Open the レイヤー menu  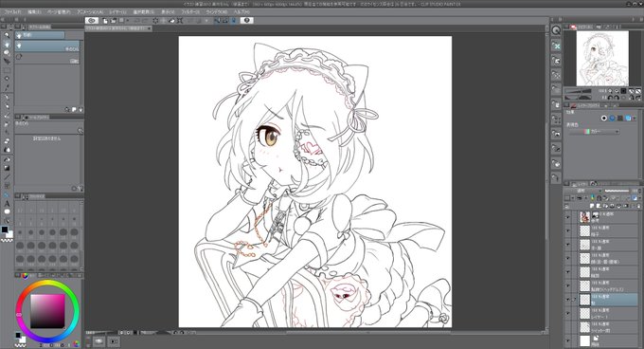pyautogui.click(x=117, y=12)
